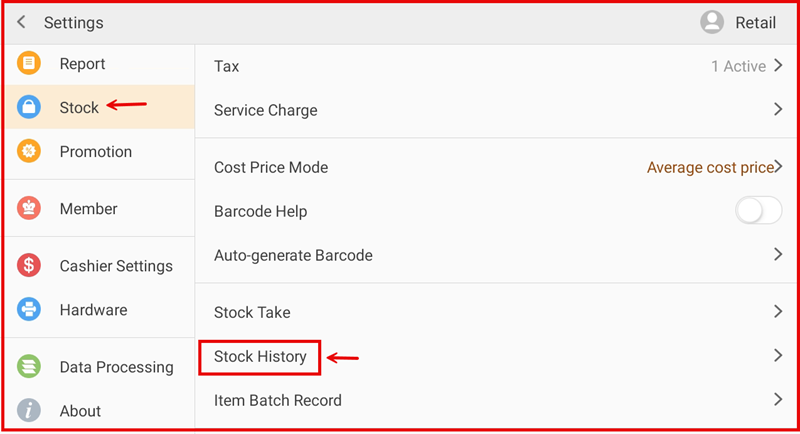Click the blue Stock bag icon
Viewport: 800px width, 434px height.
coord(30,107)
